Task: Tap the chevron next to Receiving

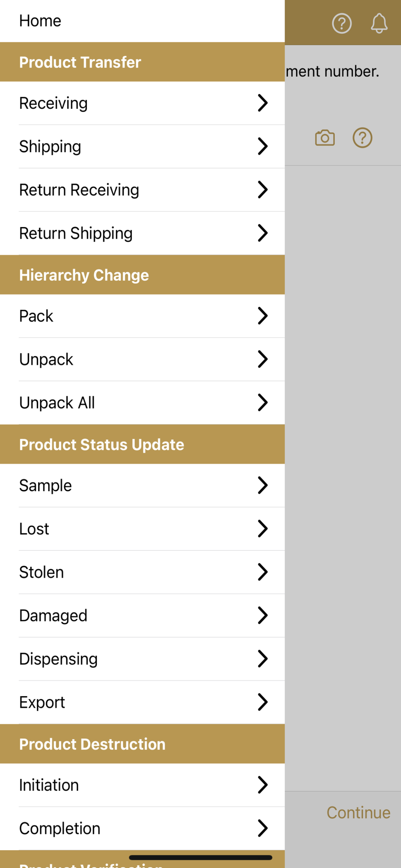Action: coord(263,103)
